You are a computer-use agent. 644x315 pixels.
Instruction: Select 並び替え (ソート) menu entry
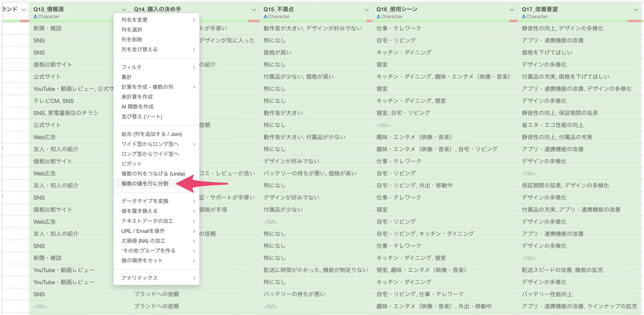(157, 117)
